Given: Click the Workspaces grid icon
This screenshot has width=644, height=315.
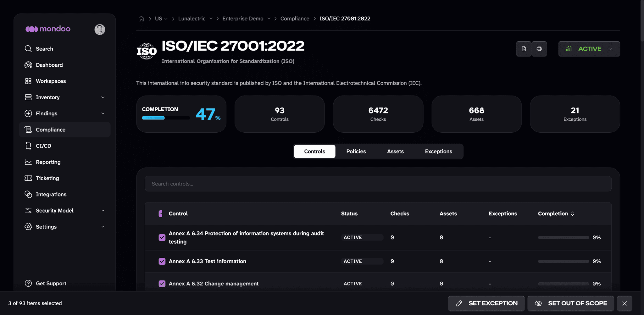Looking at the screenshot, I should click(28, 81).
